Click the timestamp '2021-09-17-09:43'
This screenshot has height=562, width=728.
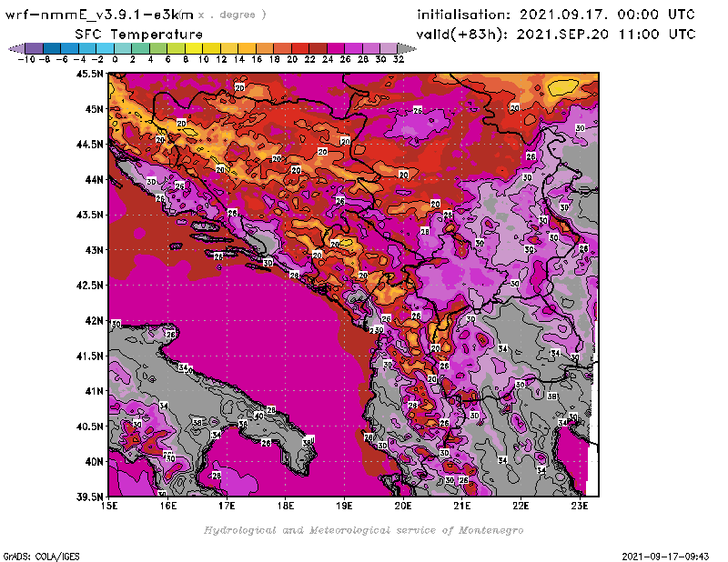(665, 557)
